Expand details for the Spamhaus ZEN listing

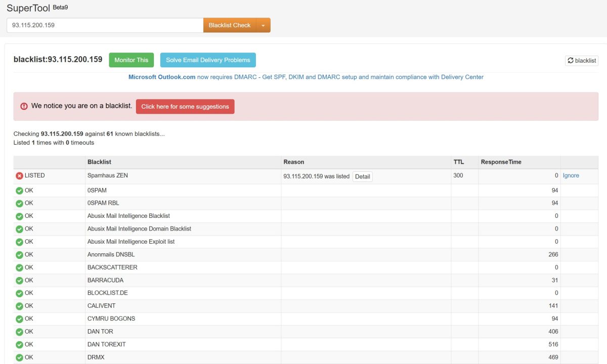363,176
